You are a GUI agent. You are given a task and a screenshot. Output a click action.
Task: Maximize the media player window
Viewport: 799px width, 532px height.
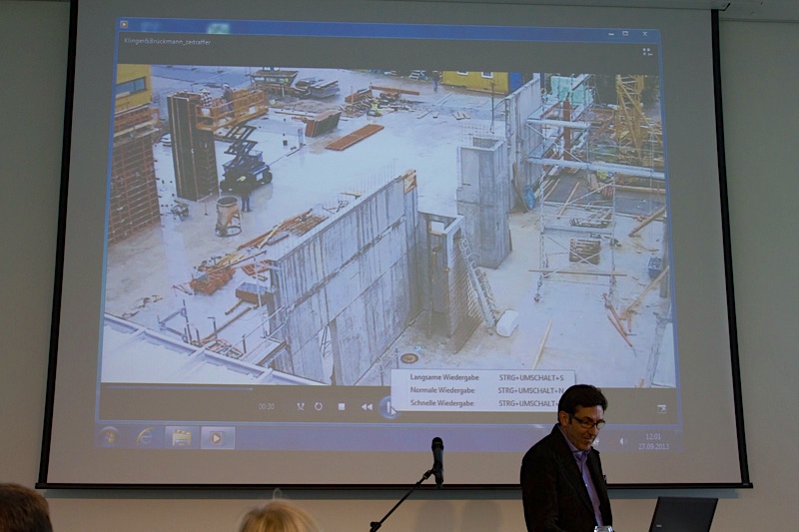pos(626,34)
